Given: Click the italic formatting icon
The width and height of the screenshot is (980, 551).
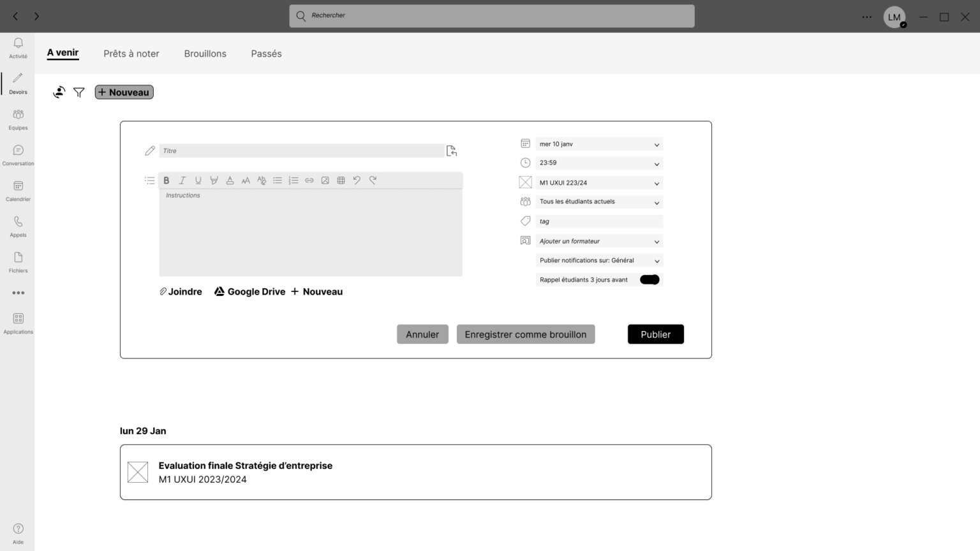Looking at the screenshot, I should tap(182, 180).
